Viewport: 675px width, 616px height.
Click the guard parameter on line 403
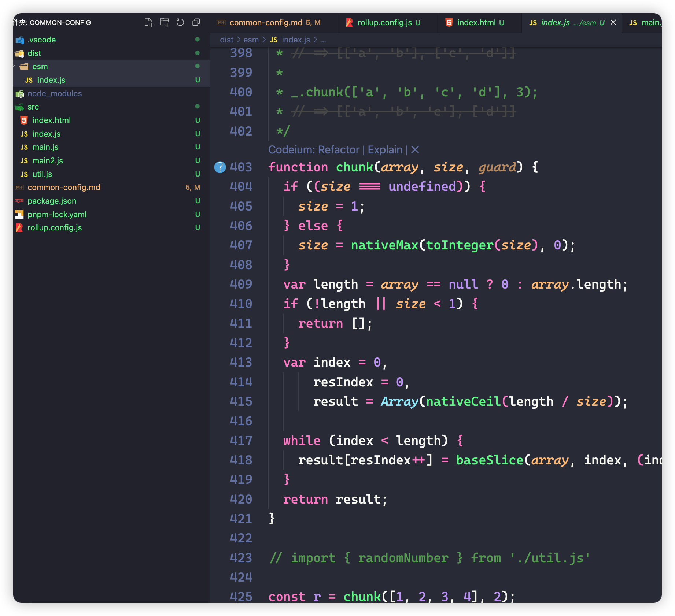coord(497,167)
